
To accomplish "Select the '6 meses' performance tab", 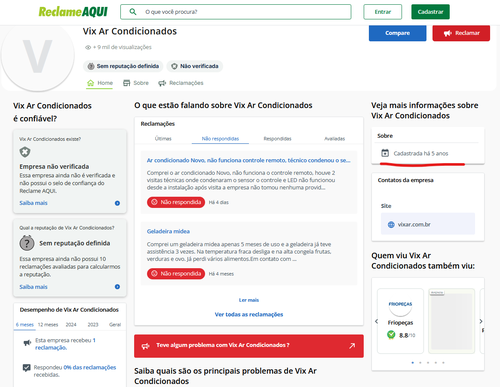I will click(x=25, y=325).
